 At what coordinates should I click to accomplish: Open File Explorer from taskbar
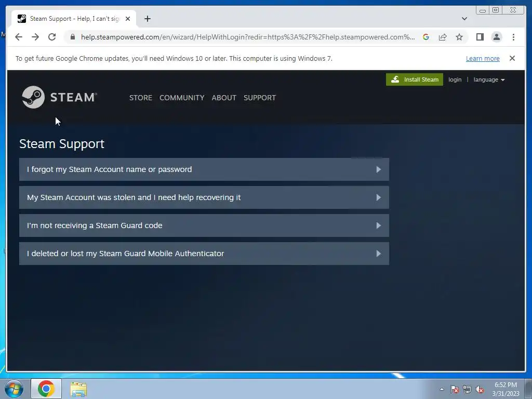click(x=78, y=389)
